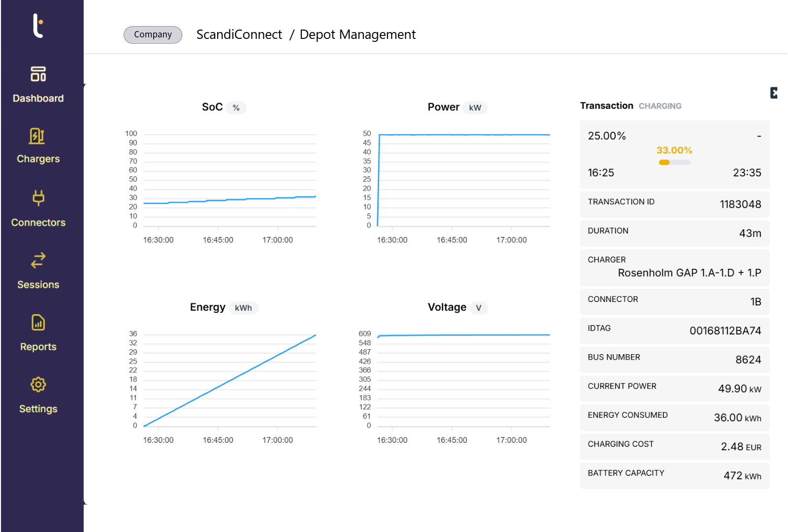Select the ScandiConnect breadcrumb
This screenshot has height=532, width=788.
(x=239, y=34)
